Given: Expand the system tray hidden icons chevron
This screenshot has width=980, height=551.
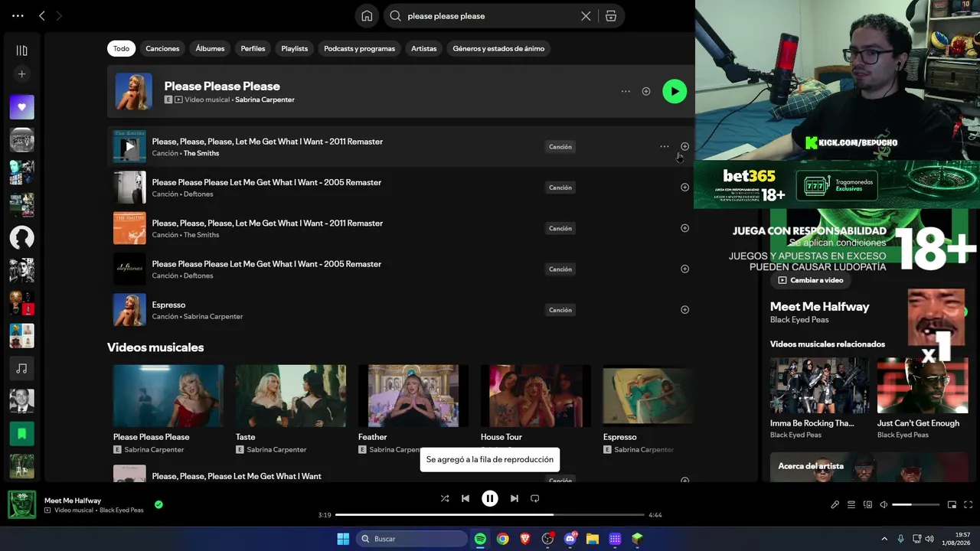Looking at the screenshot, I should pos(884,539).
